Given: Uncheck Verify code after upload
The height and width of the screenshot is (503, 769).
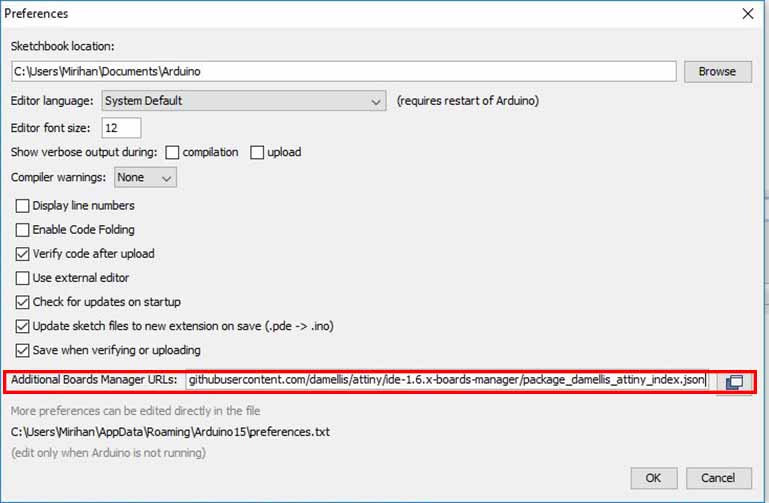Looking at the screenshot, I should (x=23, y=254).
